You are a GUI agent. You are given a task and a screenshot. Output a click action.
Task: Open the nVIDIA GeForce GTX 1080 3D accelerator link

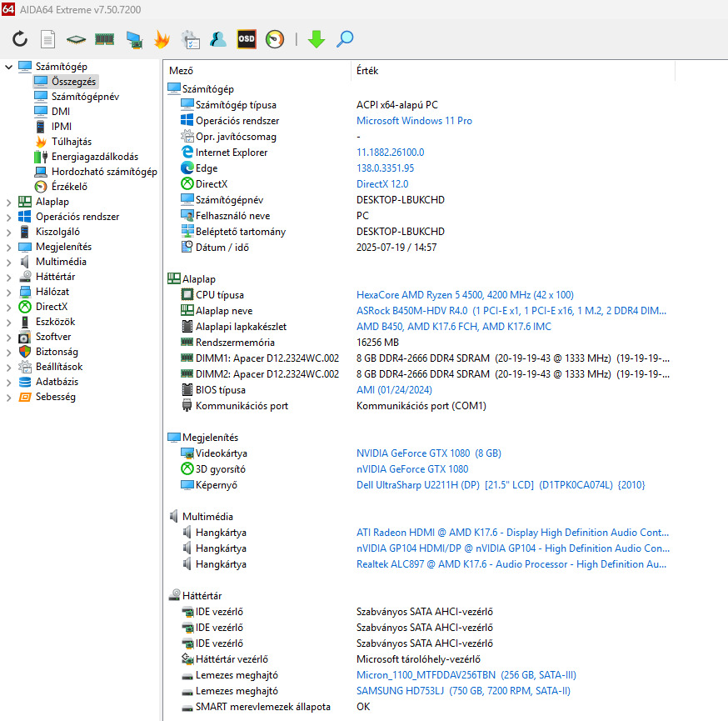tap(412, 469)
